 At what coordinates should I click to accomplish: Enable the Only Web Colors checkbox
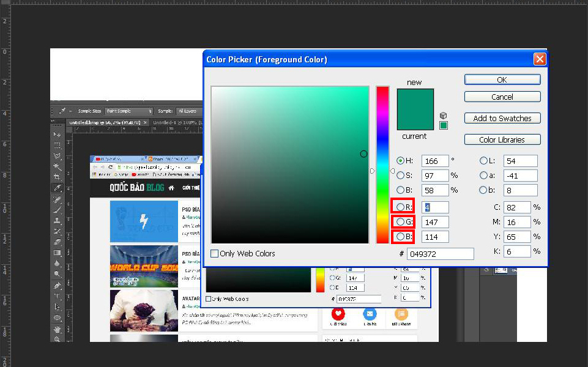(215, 253)
